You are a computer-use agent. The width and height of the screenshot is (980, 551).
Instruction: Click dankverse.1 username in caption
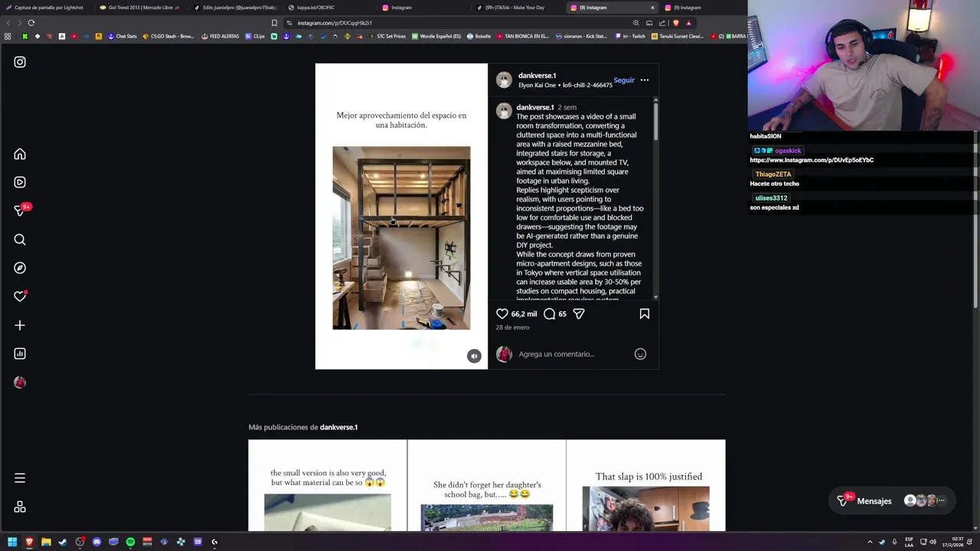[535, 107]
